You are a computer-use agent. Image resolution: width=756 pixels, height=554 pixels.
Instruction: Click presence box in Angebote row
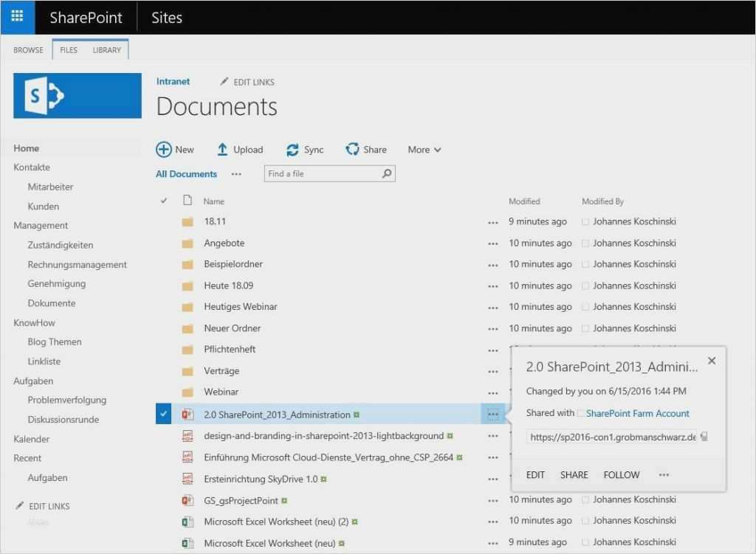click(x=585, y=243)
